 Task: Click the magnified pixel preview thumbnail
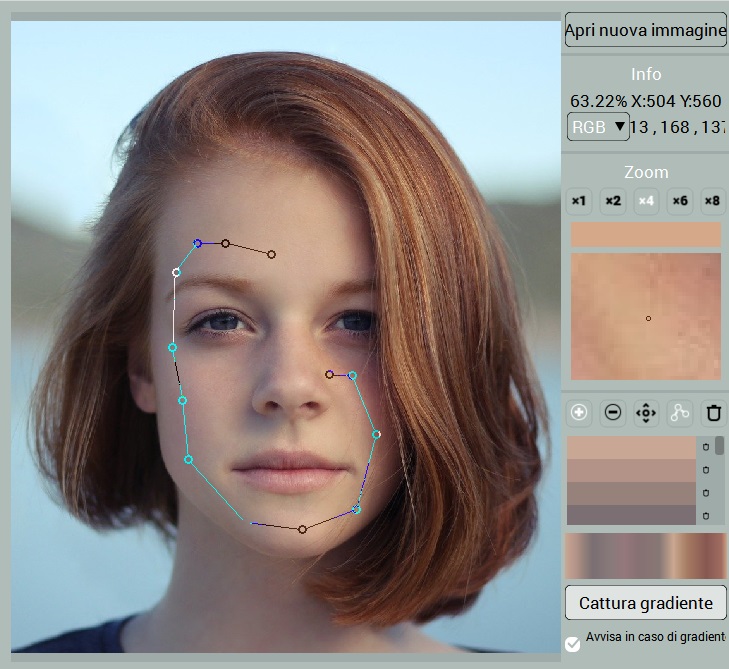point(645,317)
